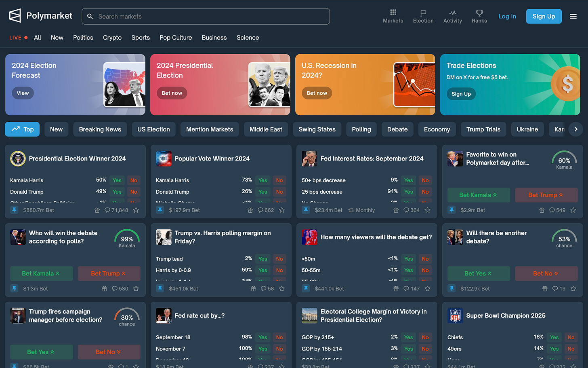Viewport: 588px width, 368px height.
Task: Open comments on Favorite to win market
Action: coord(557,210)
